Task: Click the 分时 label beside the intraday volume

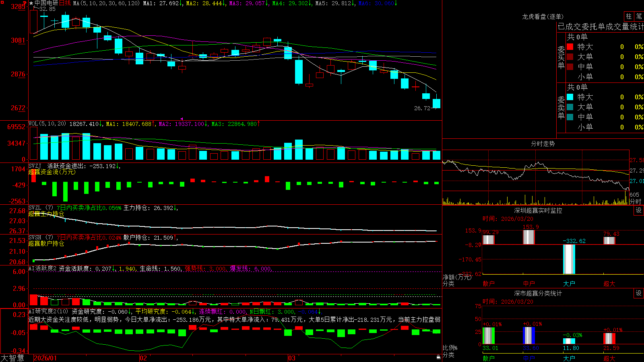Action: tap(635, 202)
